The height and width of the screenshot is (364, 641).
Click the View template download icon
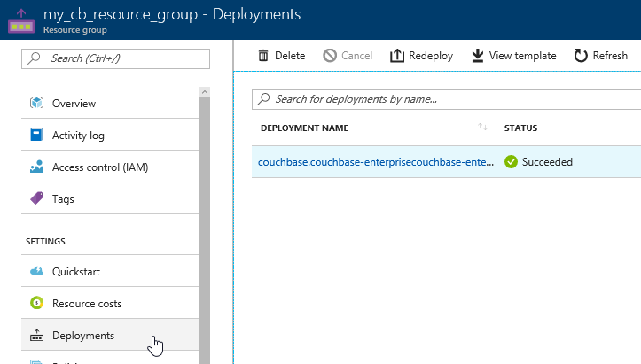pos(478,56)
